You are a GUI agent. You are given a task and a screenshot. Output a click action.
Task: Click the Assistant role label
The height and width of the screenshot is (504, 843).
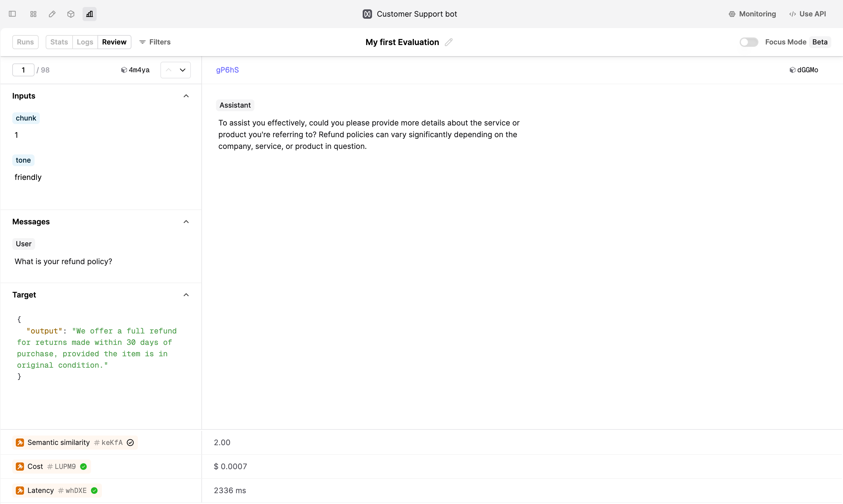tap(235, 105)
